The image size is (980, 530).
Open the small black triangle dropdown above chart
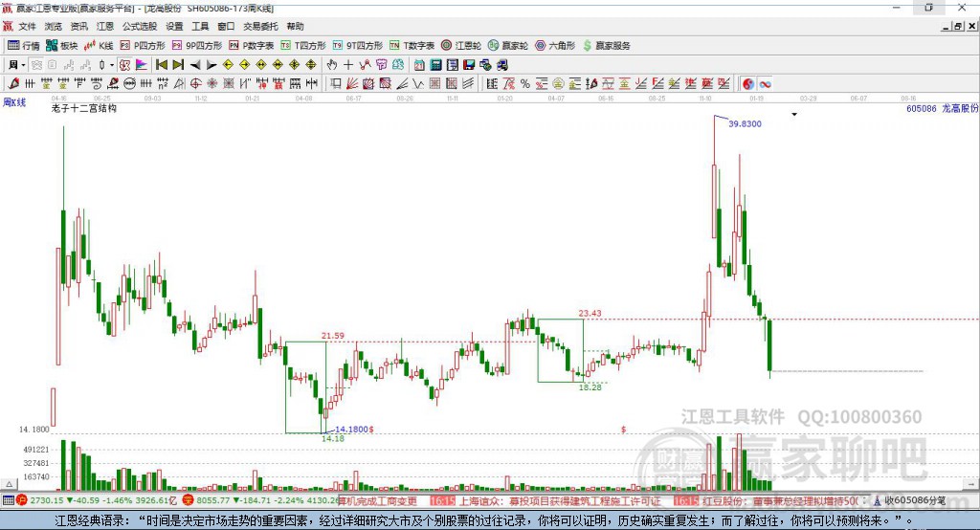coord(794,115)
